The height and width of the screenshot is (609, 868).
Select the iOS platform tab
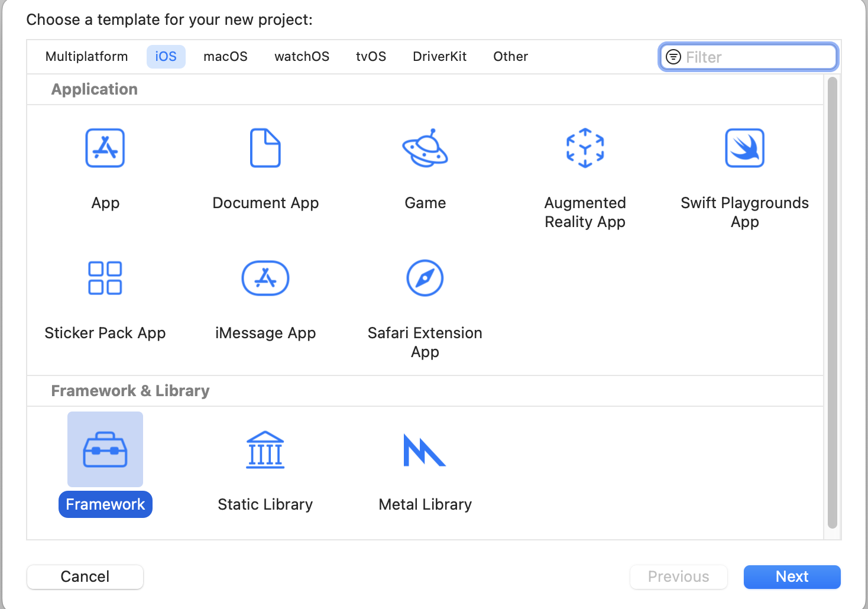click(x=166, y=57)
